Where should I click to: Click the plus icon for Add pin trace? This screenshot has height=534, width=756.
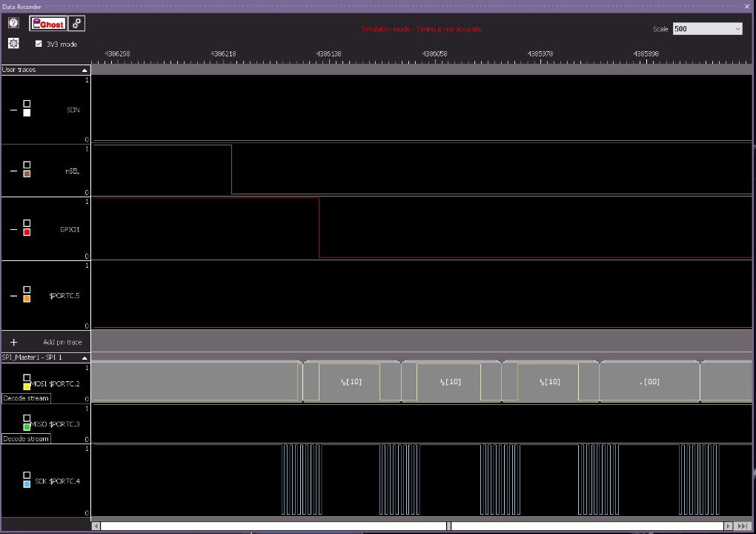(x=13, y=342)
